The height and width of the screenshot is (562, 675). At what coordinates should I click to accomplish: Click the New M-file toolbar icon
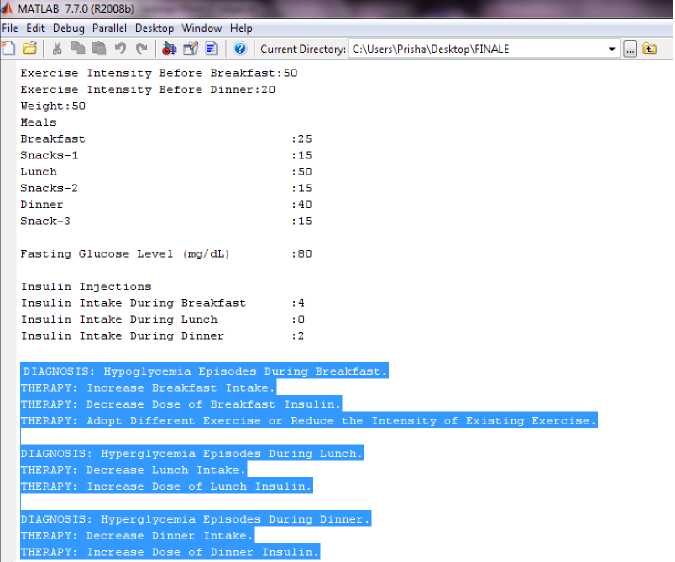click(8, 49)
